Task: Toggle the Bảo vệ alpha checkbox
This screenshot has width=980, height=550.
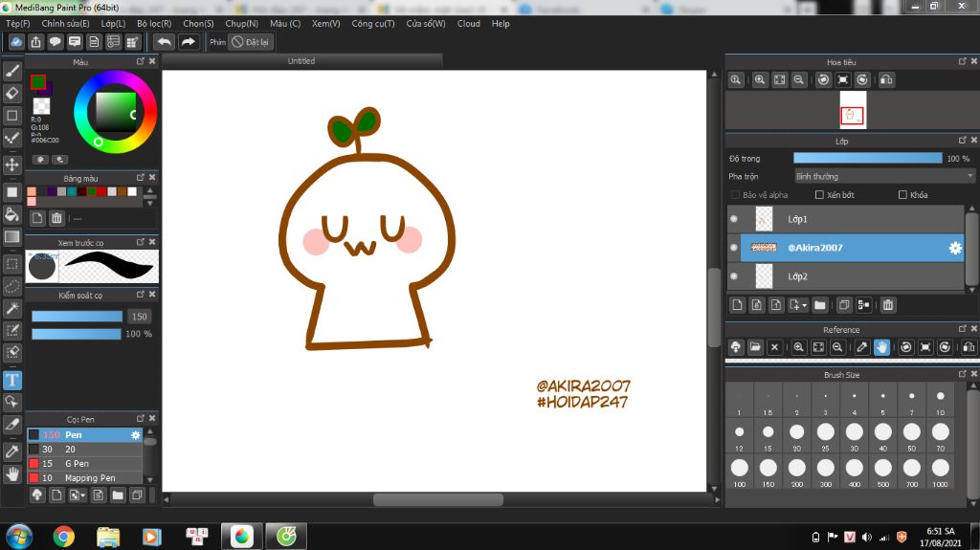Action: (736, 195)
